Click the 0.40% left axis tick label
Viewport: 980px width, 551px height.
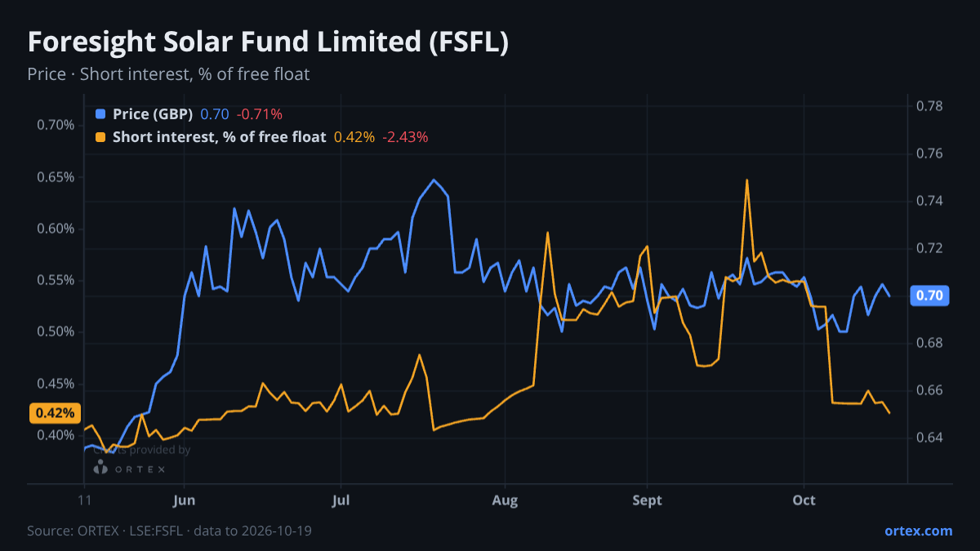tap(56, 435)
